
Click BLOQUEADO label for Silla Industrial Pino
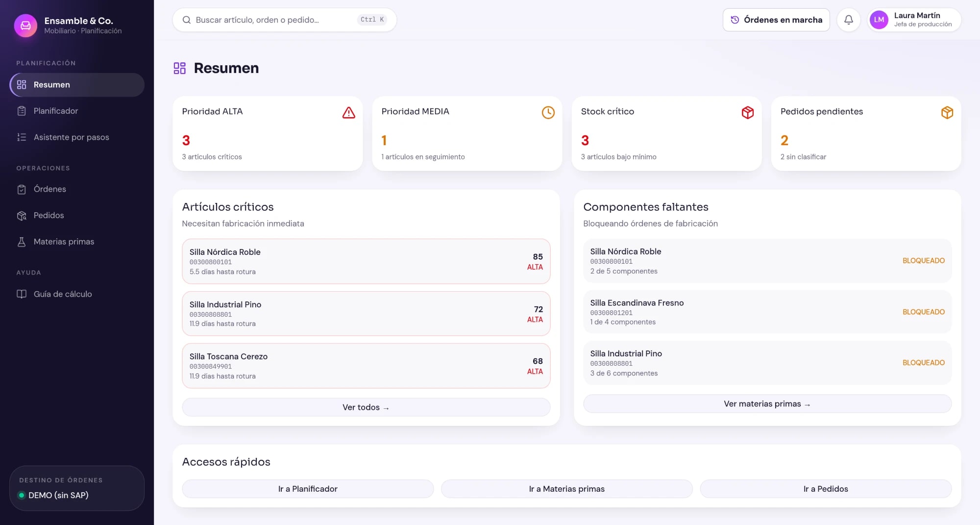(923, 363)
